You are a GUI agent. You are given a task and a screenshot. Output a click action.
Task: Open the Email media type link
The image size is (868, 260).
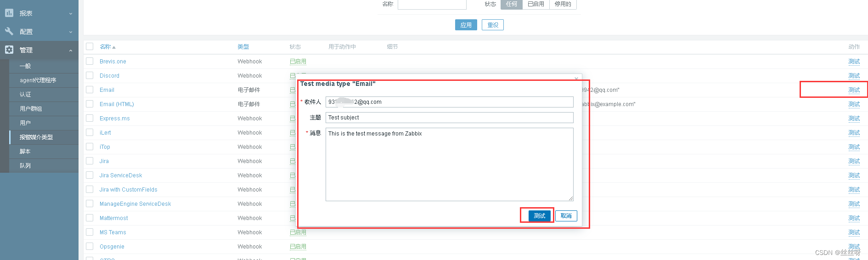[107, 90]
